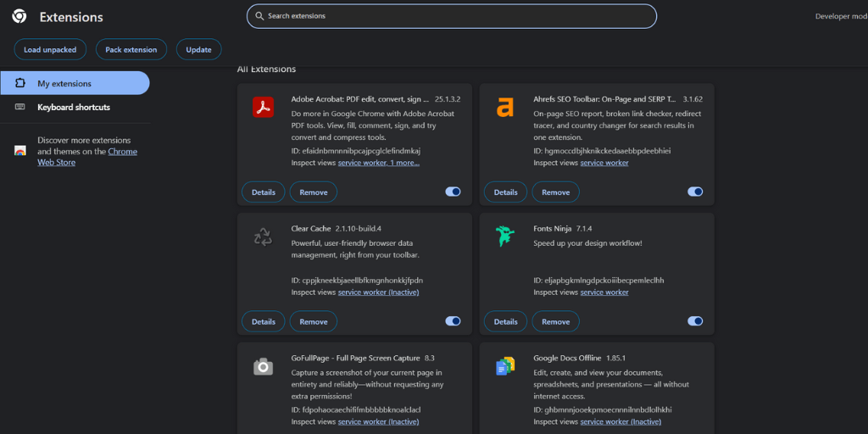868x434 pixels.
Task: Click Fonts Ninja ID eljapbgkmlngdpckoiiibecpemleclhh
Action: (599, 280)
